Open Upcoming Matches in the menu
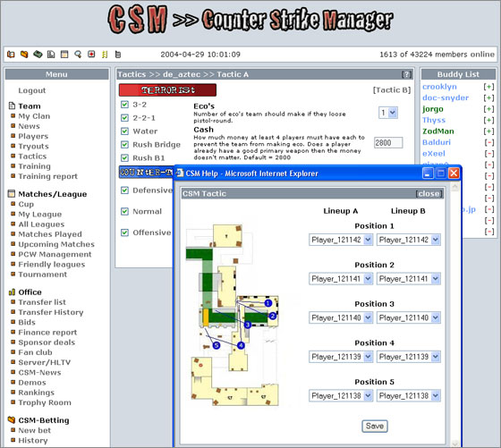This screenshot has height=448, width=501. (56, 244)
